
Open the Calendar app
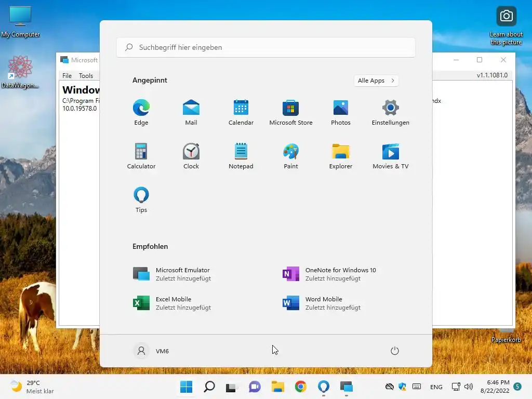click(241, 113)
